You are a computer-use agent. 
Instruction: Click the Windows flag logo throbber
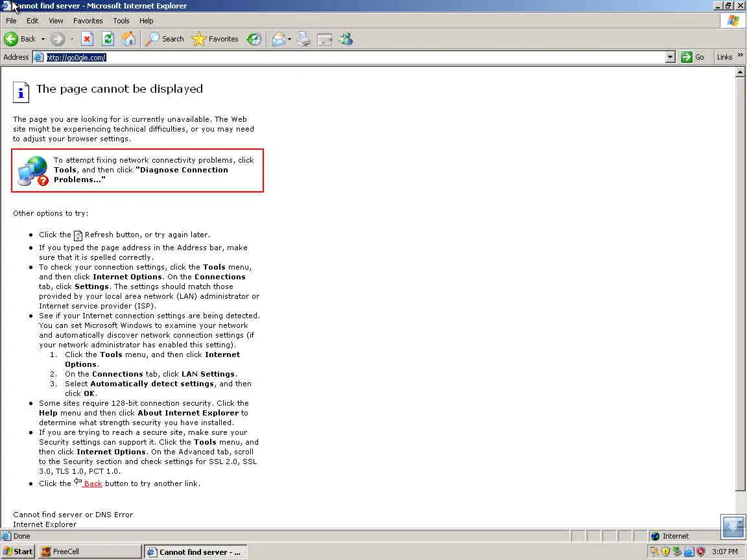(x=733, y=21)
